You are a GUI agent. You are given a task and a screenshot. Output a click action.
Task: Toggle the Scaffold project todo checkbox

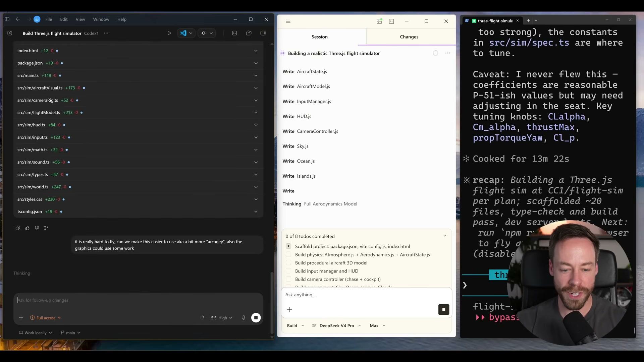[288, 246]
